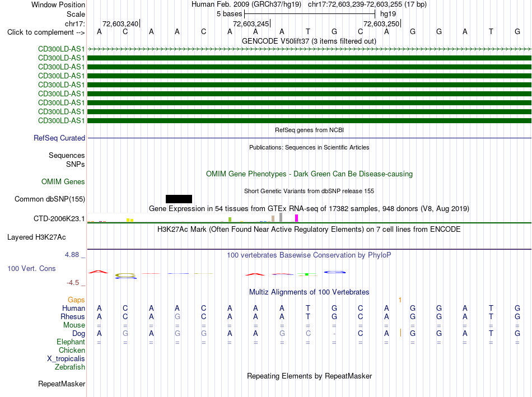Screen dimensions: 532x397
Task: Open the GTEx Gene Expression track title
Action: pyautogui.click(x=309, y=208)
